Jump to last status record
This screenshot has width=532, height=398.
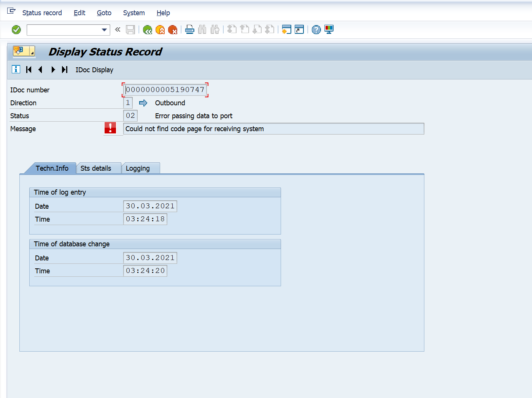coord(65,70)
